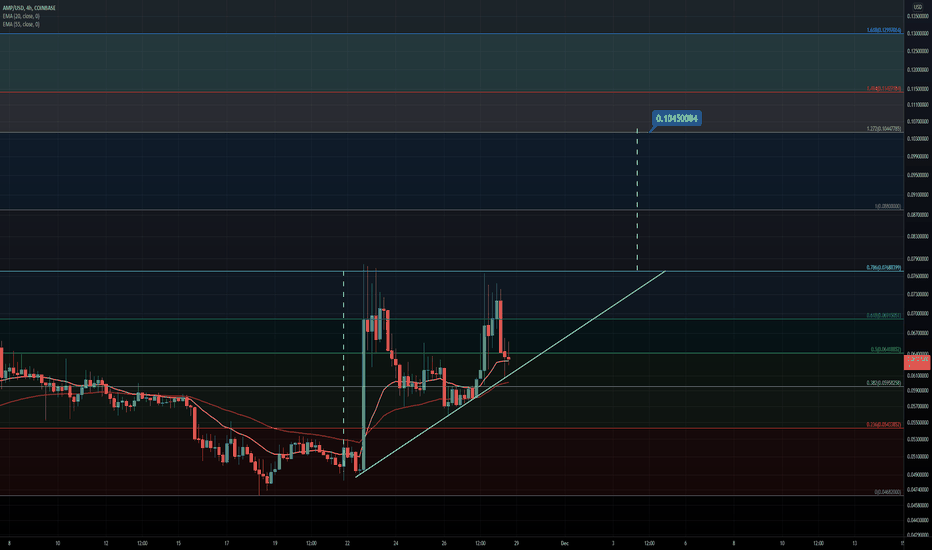Click the 0.09900000 price axis label
Viewport: 932px width, 550px height.
(918, 156)
